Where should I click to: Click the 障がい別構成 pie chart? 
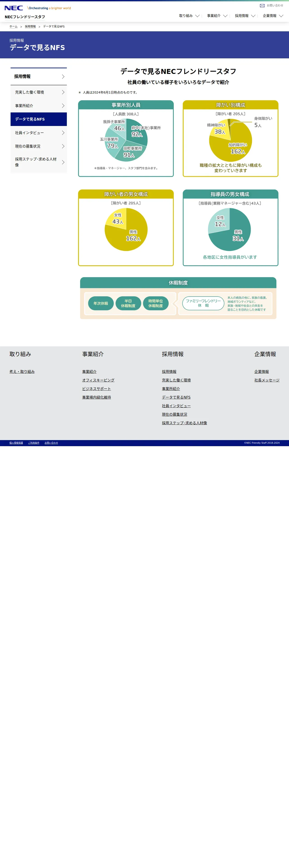pos(230,140)
